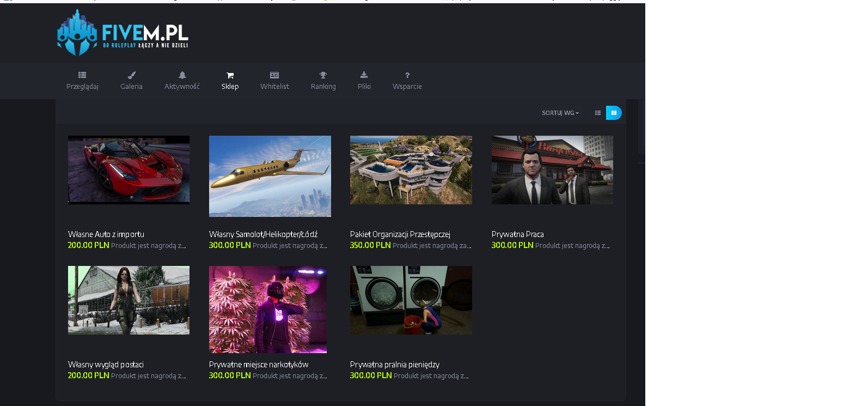The width and height of the screenshot is (868, 406).
Task: Open Prywatne miejsce narkotyków link
Action: coord(259,365)
